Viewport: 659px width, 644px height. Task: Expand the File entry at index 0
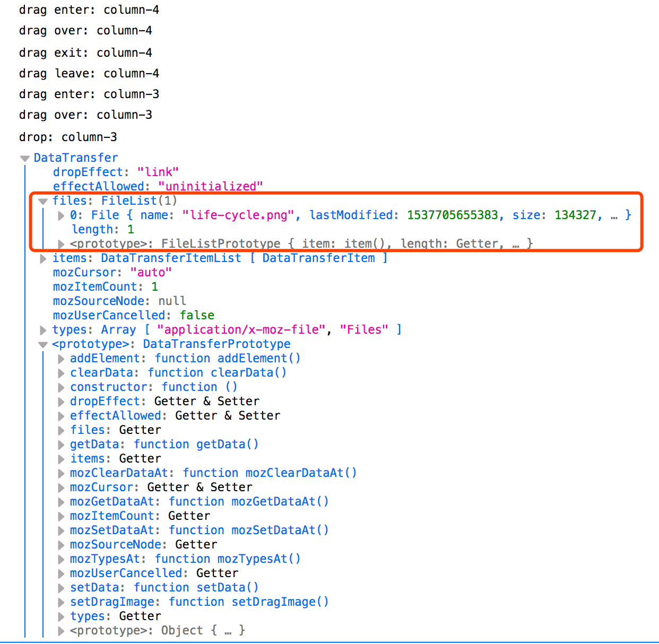(x=61, y=215)
